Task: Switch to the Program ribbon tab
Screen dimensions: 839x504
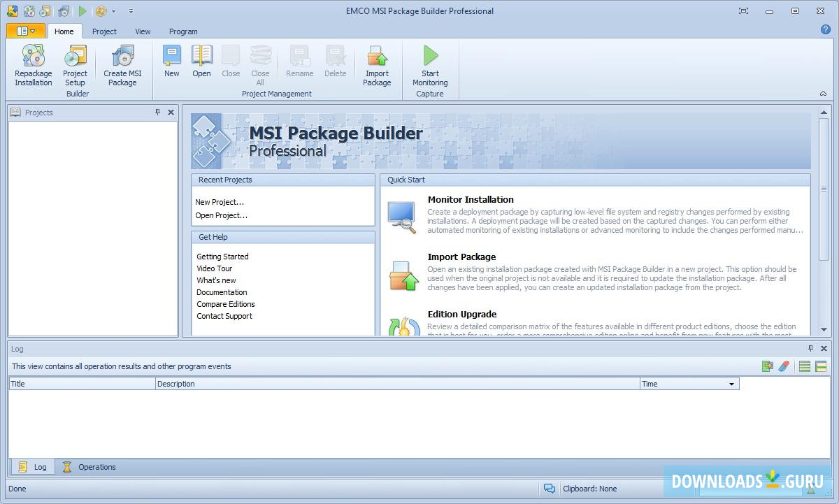Action: (183, 31)
